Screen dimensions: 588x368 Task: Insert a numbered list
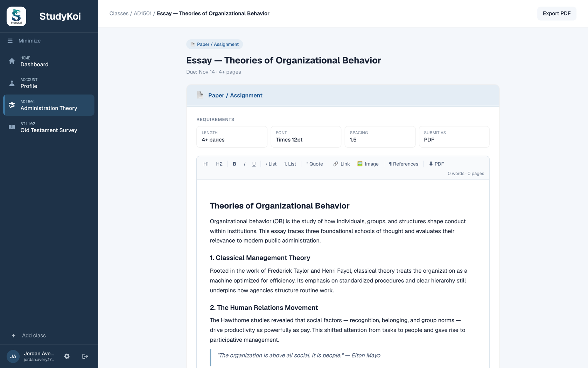(290, 164)
